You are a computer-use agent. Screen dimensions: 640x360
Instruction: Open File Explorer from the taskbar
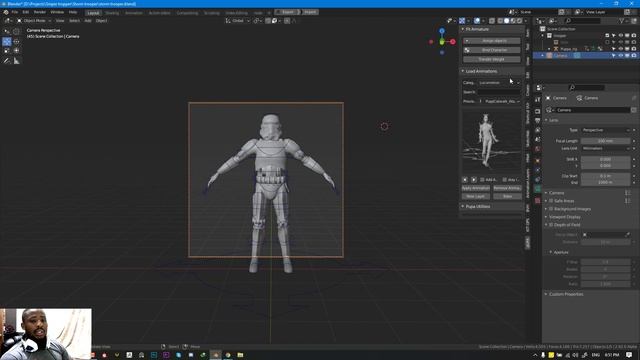pyautogui.click(x=240, y=355)
